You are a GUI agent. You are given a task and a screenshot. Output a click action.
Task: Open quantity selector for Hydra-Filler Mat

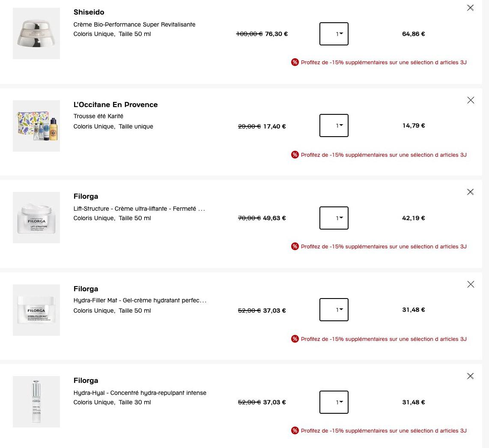(334, 310)
